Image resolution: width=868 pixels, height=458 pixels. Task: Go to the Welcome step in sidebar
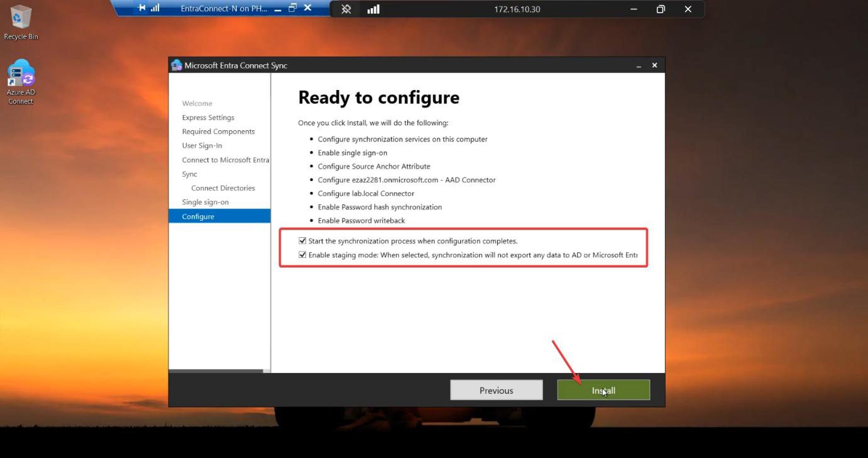197,103
